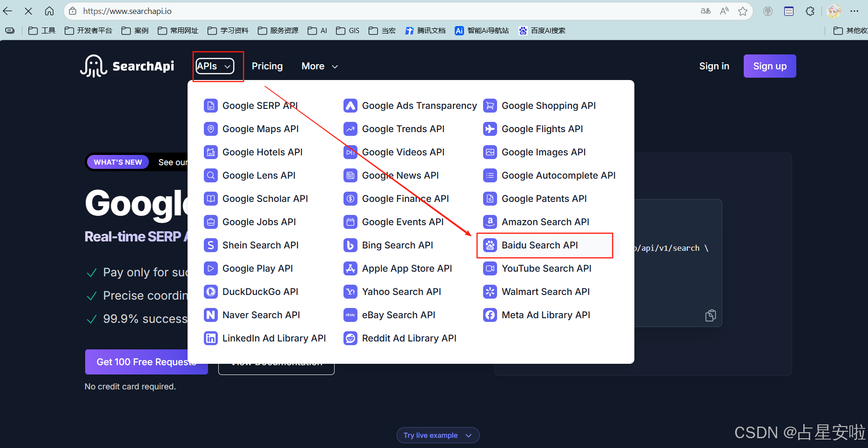Click the eBay Search API icon
The image size is (868, 448).
pos(350,315)
